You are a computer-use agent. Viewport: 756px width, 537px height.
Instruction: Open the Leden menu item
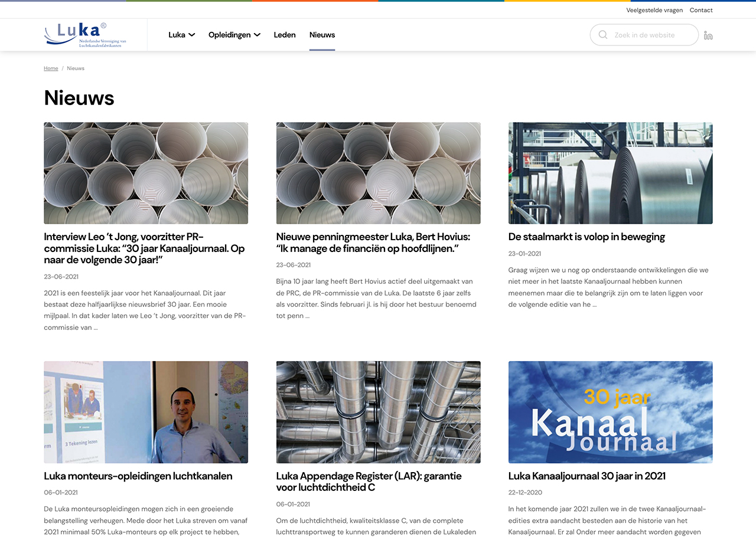coord(285,35)
